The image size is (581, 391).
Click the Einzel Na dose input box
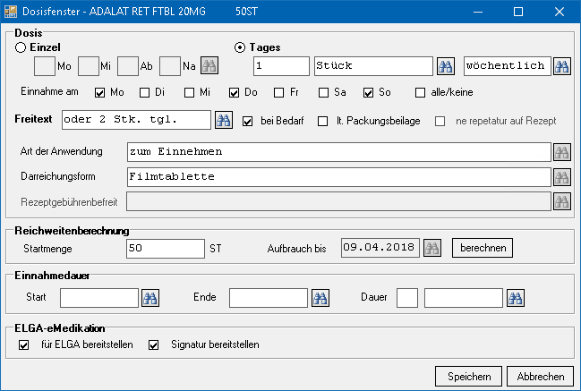pyautogui.click(x=170, y=66)
